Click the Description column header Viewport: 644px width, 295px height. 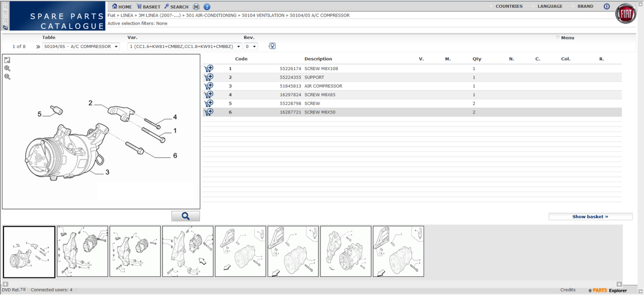coord(318,59)
